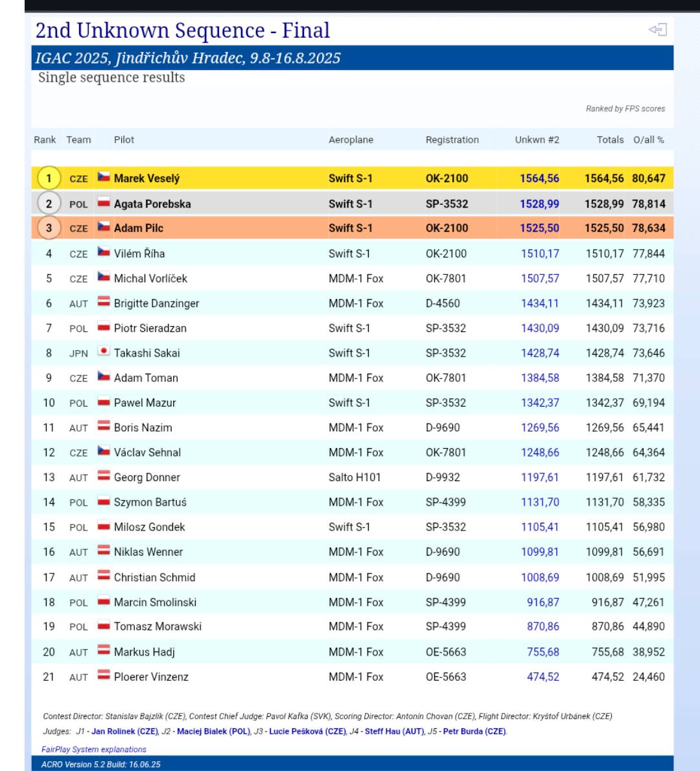This screenshot has height=771, width=700.
Task: Open Ploerer Vinzenz's score 474,52
Action: [x=543, y=677]
